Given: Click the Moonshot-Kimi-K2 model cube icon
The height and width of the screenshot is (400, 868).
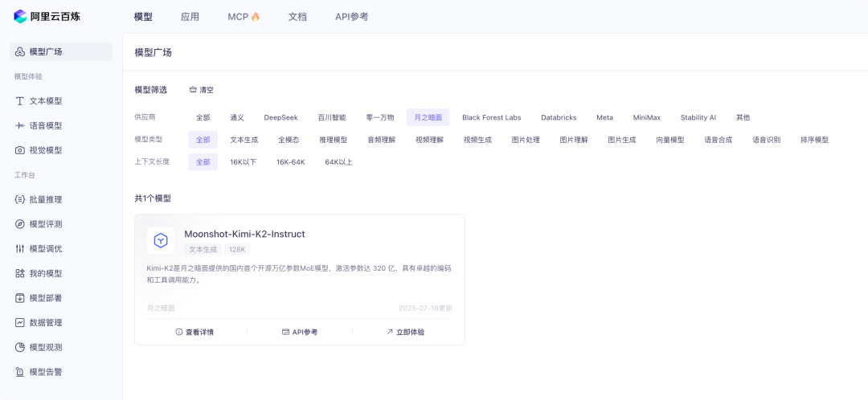Looking at the screenshot, I should coord(161,241).
